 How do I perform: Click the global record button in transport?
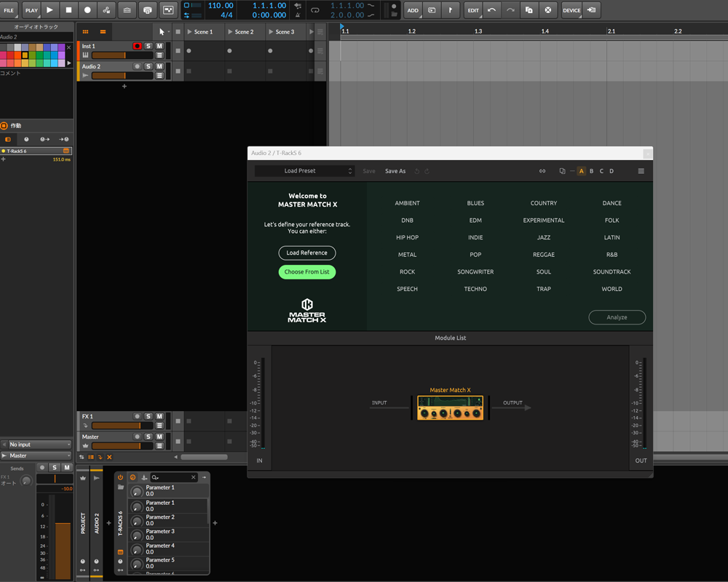(87, 9)
